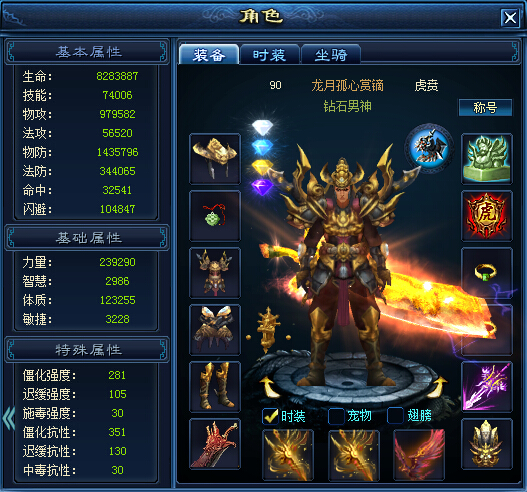
Task: Rotate character left with the gold arrow
Action: [x=269, y=387]
